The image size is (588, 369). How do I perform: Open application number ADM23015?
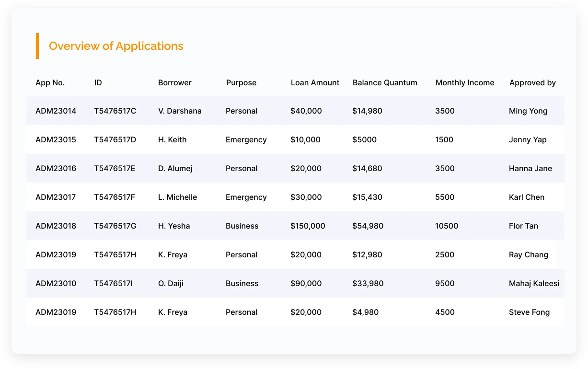pos(56,139)
